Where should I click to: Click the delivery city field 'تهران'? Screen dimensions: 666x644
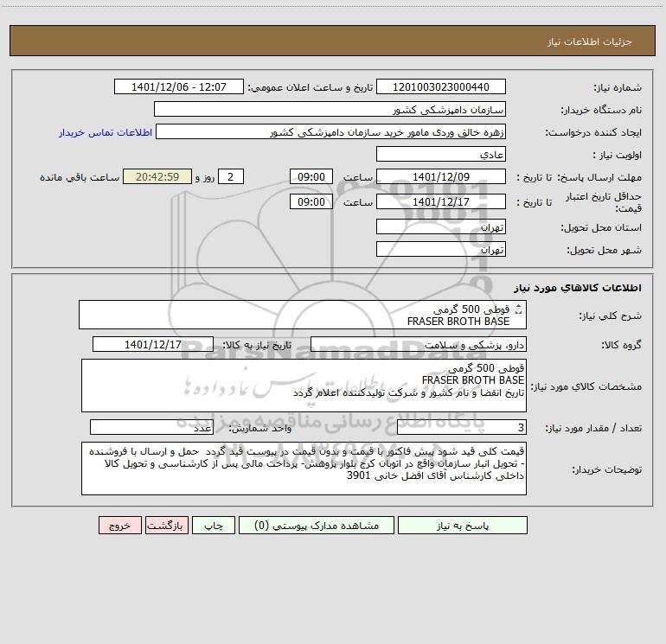[x=441, y=249]
